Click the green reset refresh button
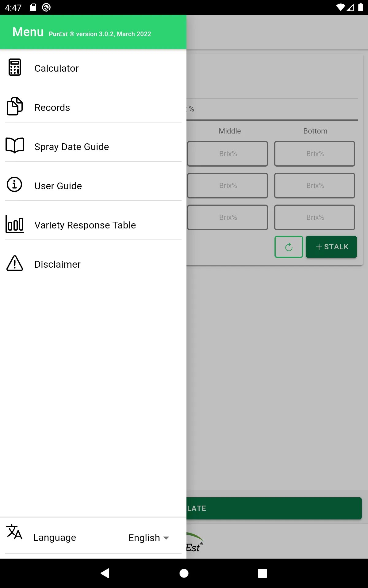 pos(289,247)
